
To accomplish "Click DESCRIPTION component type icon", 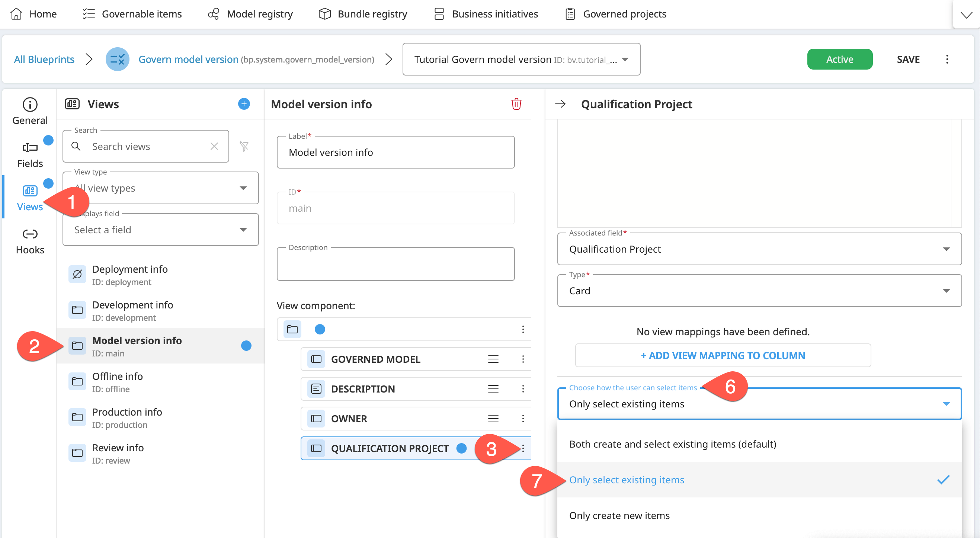I will tap(316, 389).
